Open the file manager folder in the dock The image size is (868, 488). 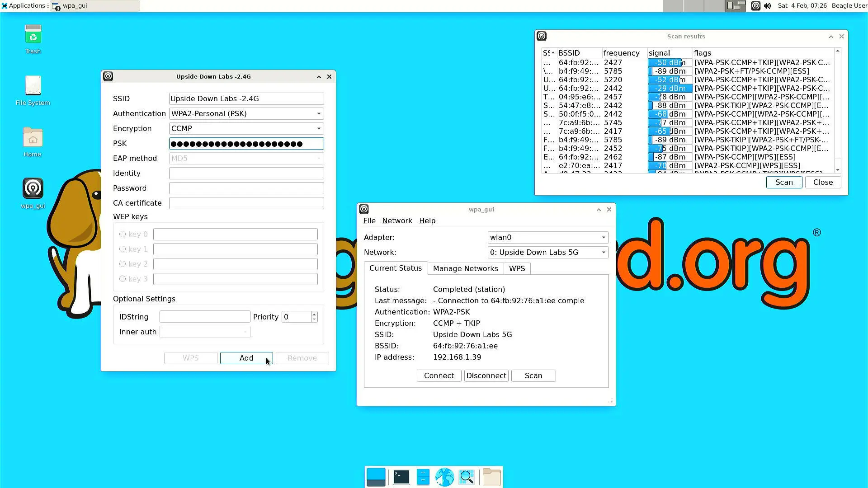(491, 477)
